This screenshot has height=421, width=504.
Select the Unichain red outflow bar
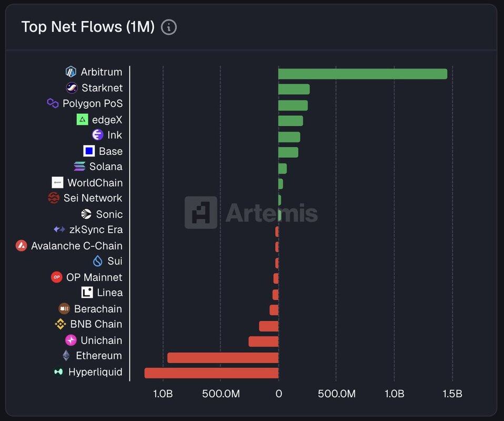263,342
